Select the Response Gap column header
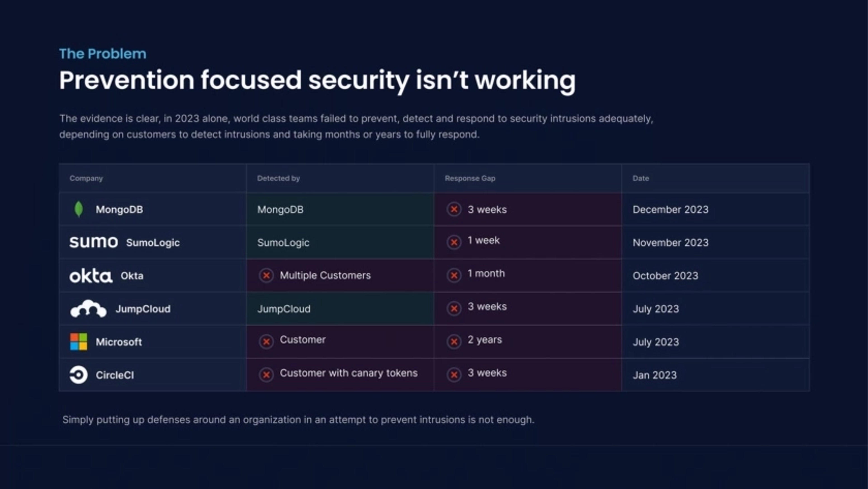The width and height of the screenshot is (868, 489). 469,178
